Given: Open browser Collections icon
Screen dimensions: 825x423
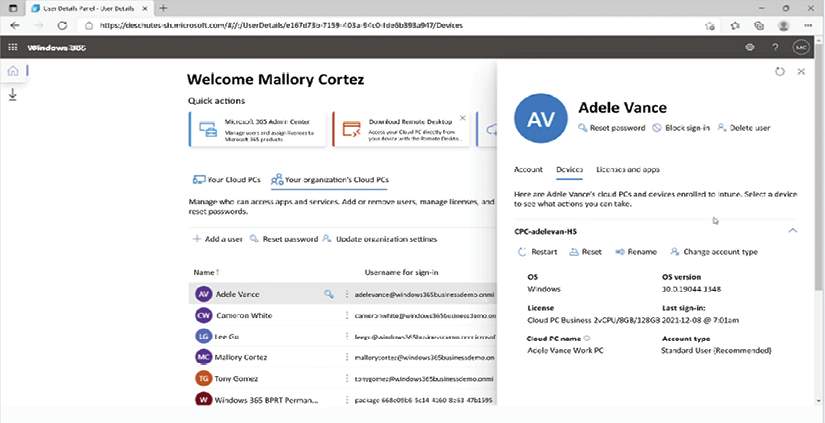Looking at the screenshot, I should (759, 25).
